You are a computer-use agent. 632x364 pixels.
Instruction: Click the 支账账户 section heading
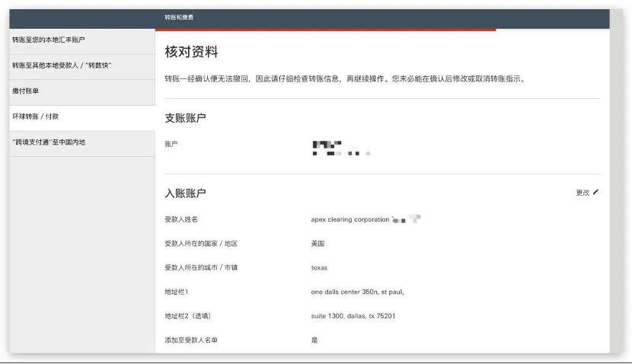185,118
